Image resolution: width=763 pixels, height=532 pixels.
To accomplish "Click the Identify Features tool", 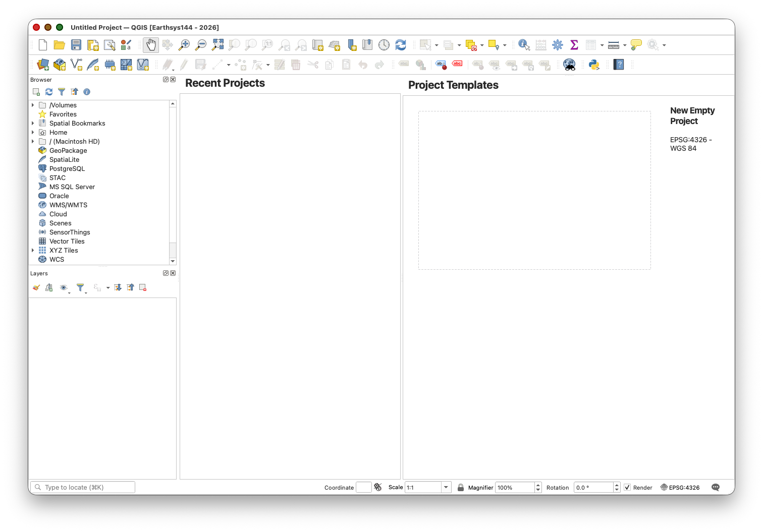I will point(524,45).
